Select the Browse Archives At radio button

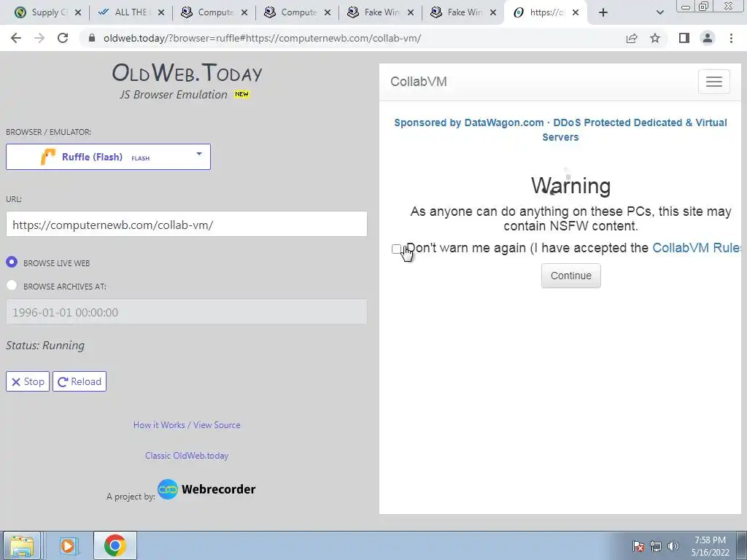click(12, 285)
